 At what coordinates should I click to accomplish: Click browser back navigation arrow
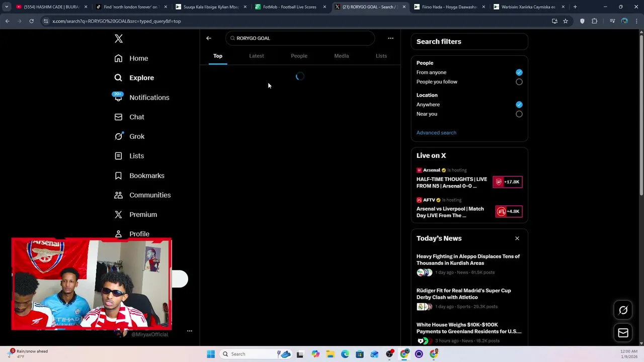click(8, 21)
